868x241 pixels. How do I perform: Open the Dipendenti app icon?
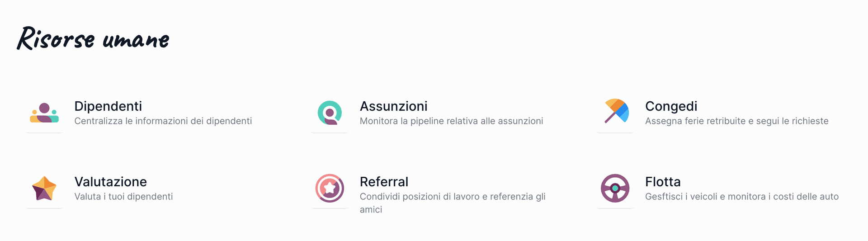click(x=44, y=113)
